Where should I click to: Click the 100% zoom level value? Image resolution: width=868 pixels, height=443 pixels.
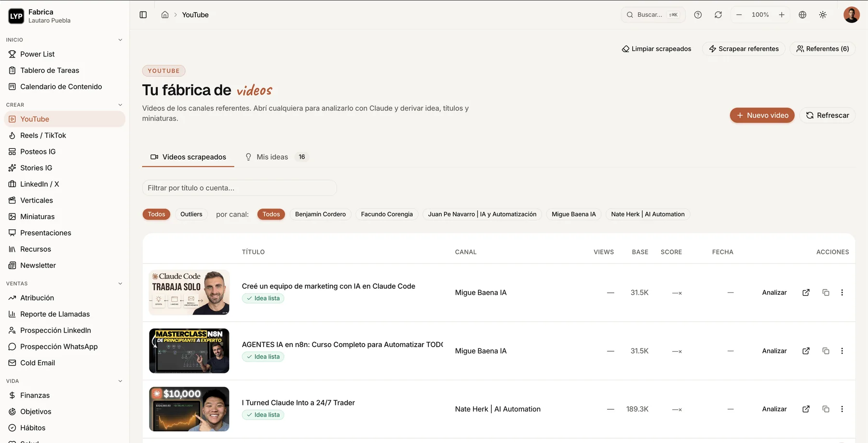point(760,15)
